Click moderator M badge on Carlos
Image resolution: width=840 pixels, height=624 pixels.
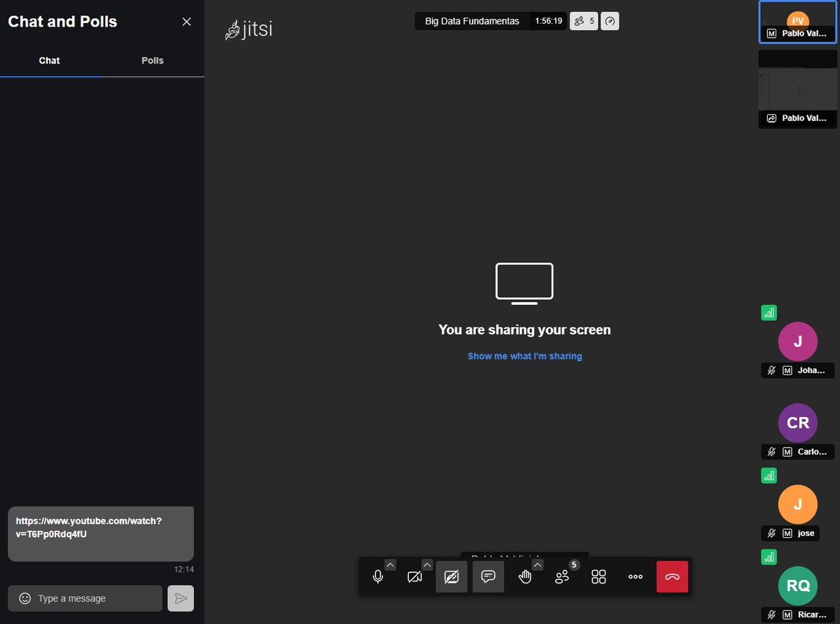pyautogui.click(x=787, y=452)
